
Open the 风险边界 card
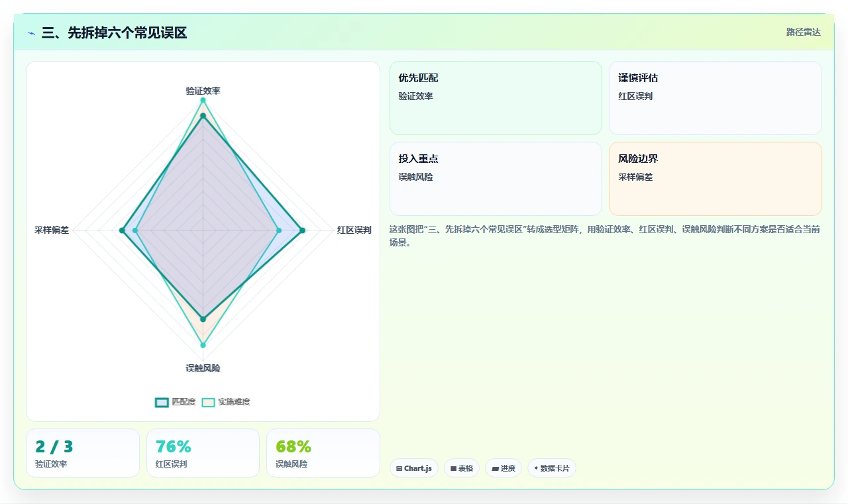click(x=715, y=179)
